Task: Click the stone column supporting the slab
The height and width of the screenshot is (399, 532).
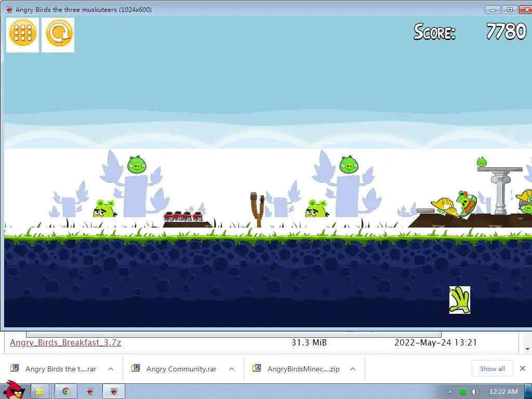Action: [500, 192]
